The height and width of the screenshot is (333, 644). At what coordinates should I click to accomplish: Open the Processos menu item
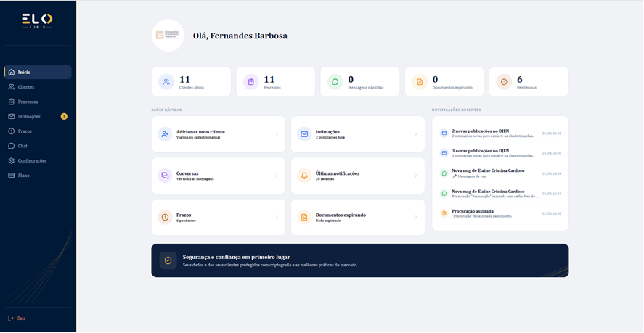38,102
